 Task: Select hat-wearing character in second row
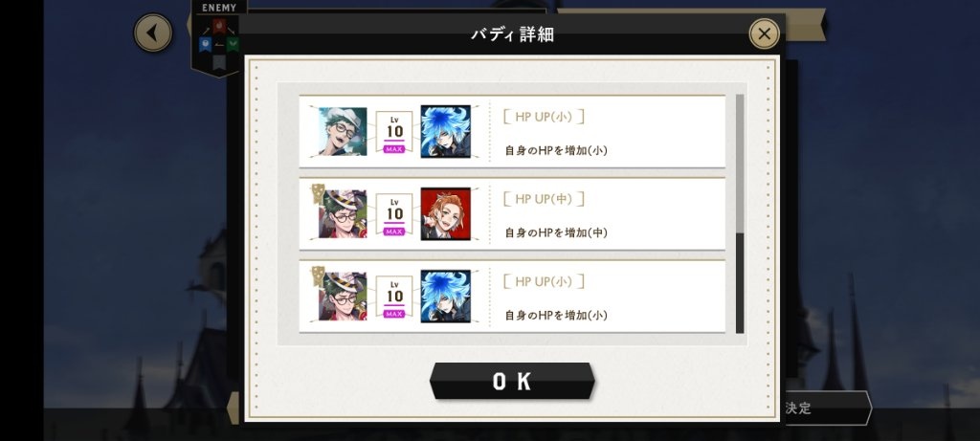343,213
